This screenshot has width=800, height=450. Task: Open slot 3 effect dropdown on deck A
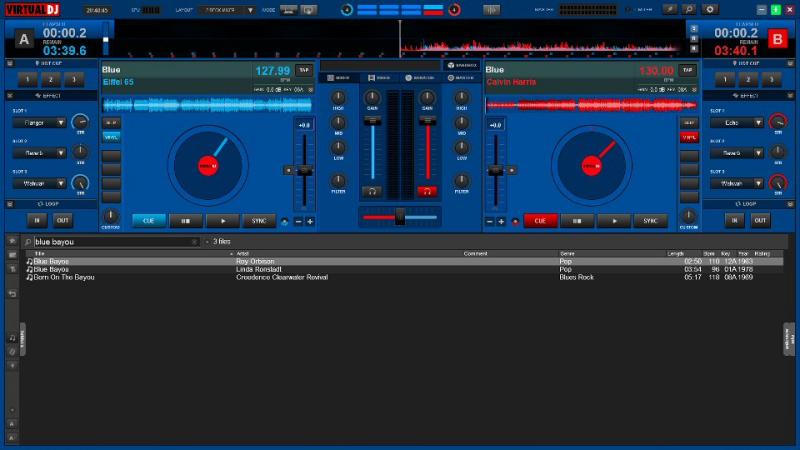pos(39,183)
